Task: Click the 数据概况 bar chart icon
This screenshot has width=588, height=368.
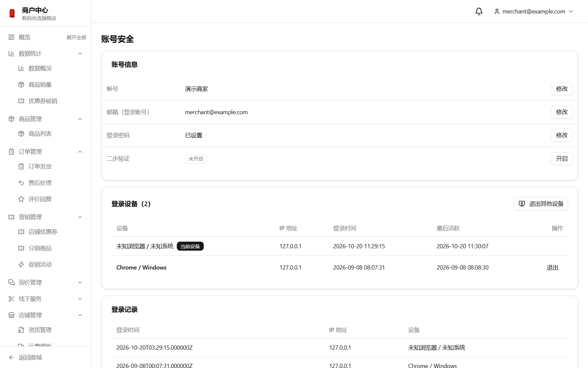Action: click(21, 68)
